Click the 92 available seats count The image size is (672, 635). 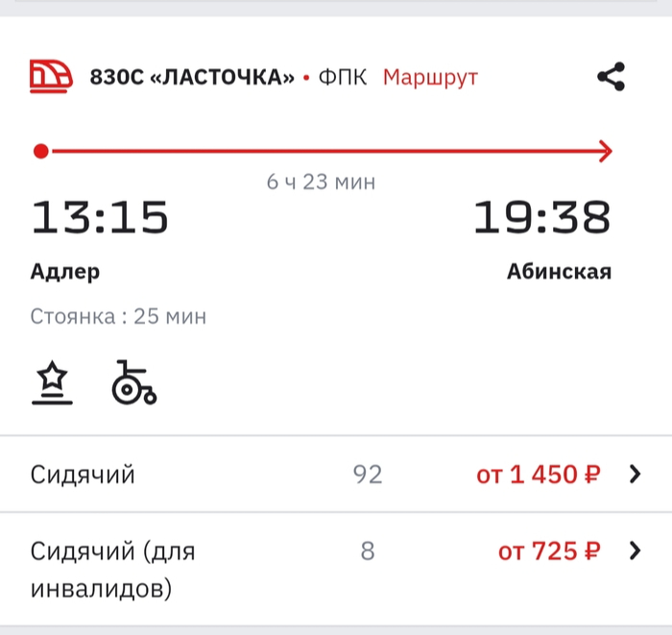(x=367, y=474)
